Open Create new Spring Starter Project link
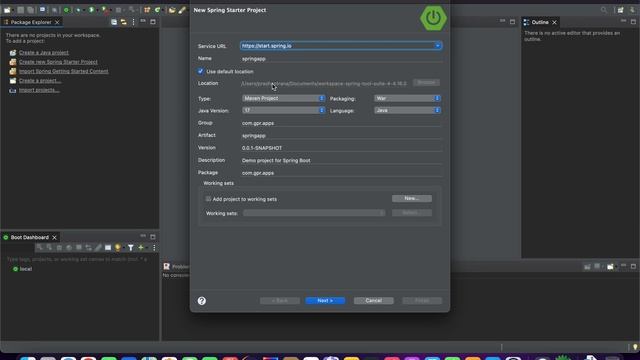 58,62
